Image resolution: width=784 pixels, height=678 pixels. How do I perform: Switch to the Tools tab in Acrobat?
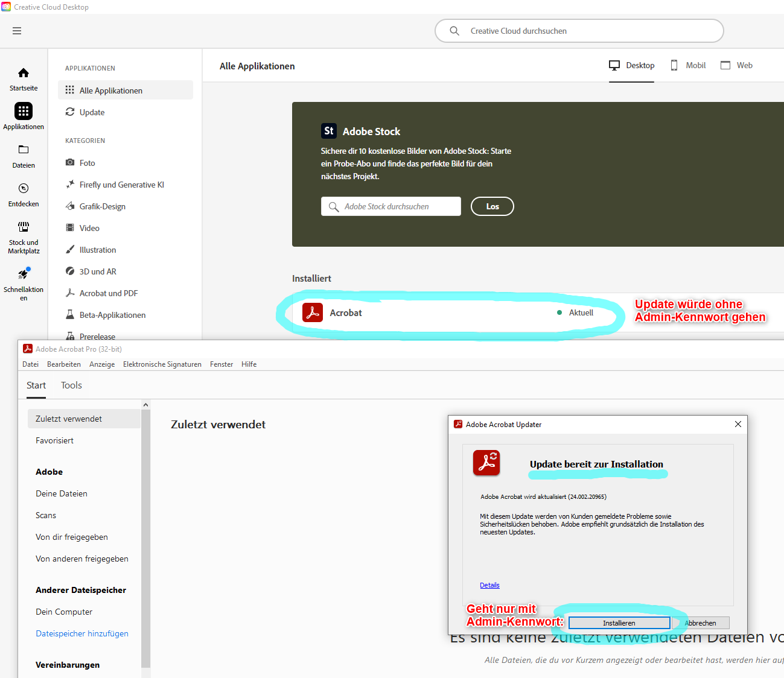(x=71, y=385)
